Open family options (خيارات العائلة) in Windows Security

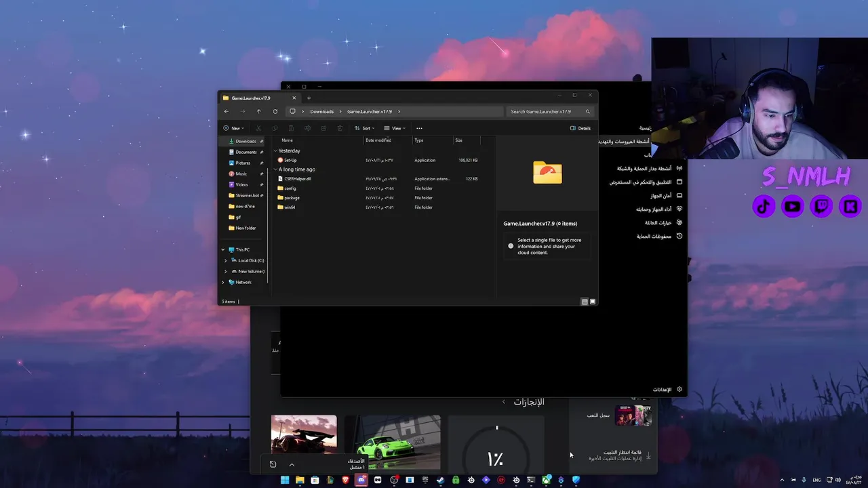tap(664, 222)
